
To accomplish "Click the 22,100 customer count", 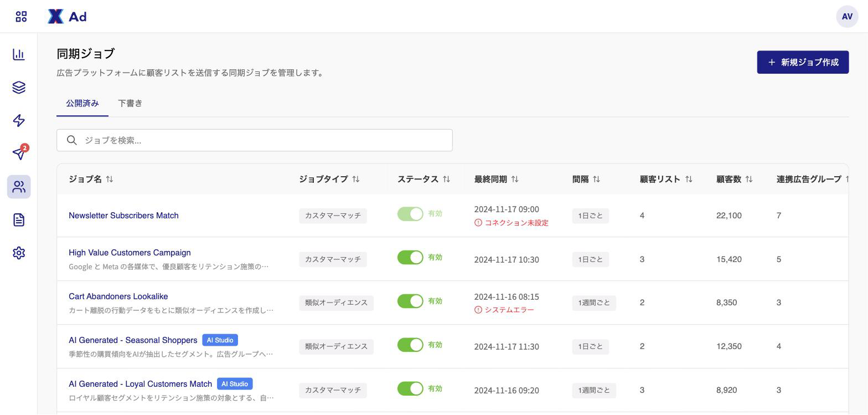I will click(x=729, y=216).
